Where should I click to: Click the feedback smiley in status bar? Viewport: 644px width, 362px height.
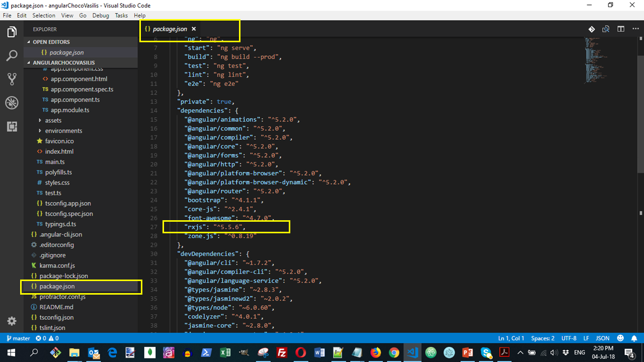click(x=620, y=338)
